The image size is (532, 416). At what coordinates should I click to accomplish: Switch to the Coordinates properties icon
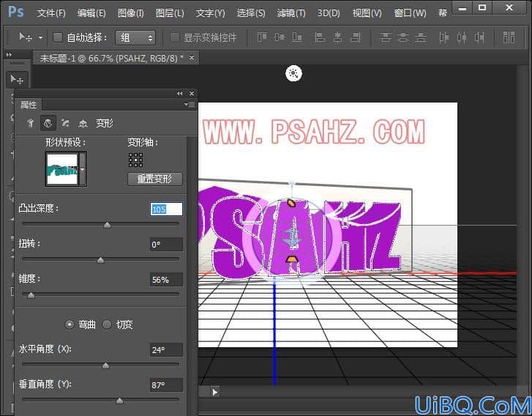coord(83,123)
